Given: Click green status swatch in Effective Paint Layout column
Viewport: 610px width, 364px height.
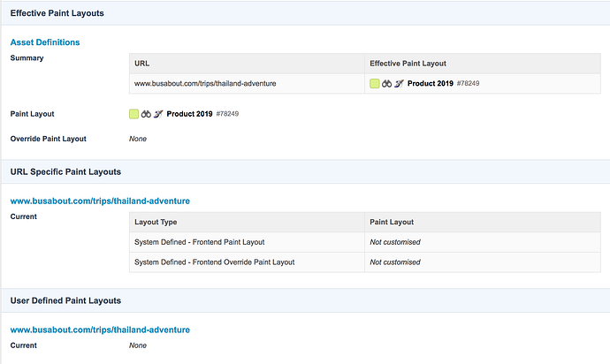Looking at the screenshot, I should pyautogui.click(x=375, y=84).
